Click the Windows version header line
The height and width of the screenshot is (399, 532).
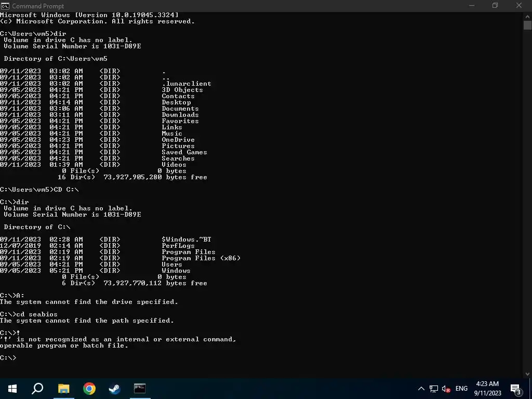pos(89,15)
